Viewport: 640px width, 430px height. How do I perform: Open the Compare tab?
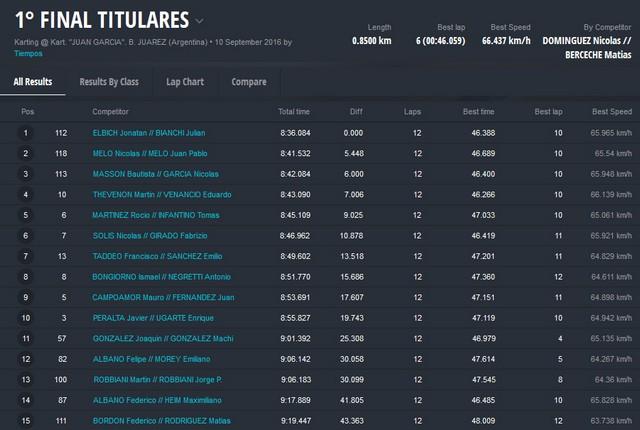(x=249, y=82)
